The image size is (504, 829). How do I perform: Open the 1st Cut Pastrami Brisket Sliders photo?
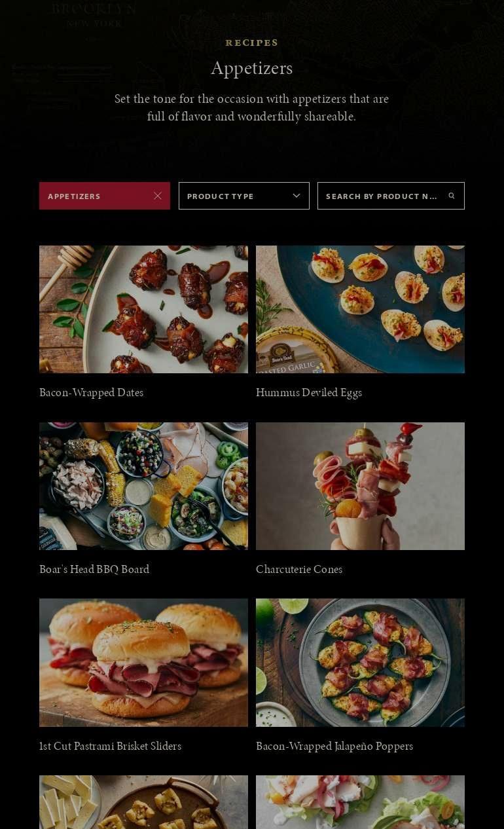pos(143,663)
